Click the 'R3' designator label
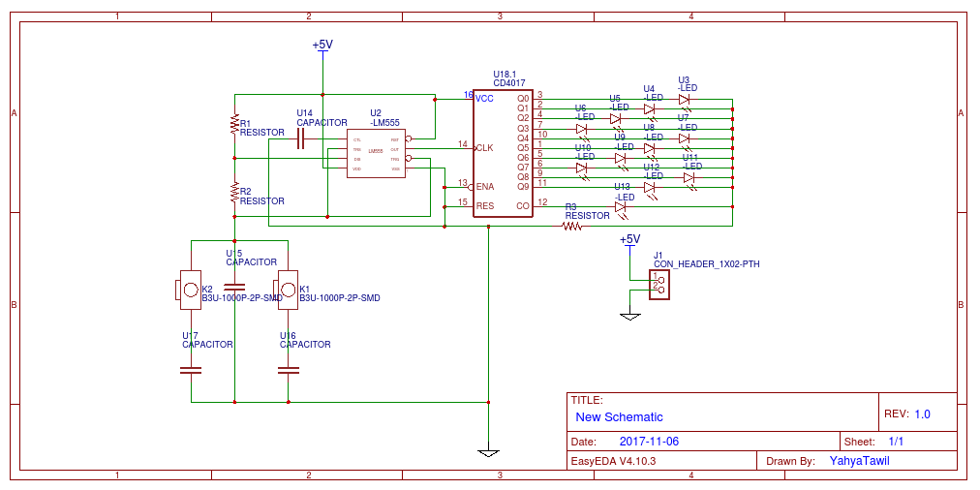Viewport: 980px width, 490px height. point(570,206)
